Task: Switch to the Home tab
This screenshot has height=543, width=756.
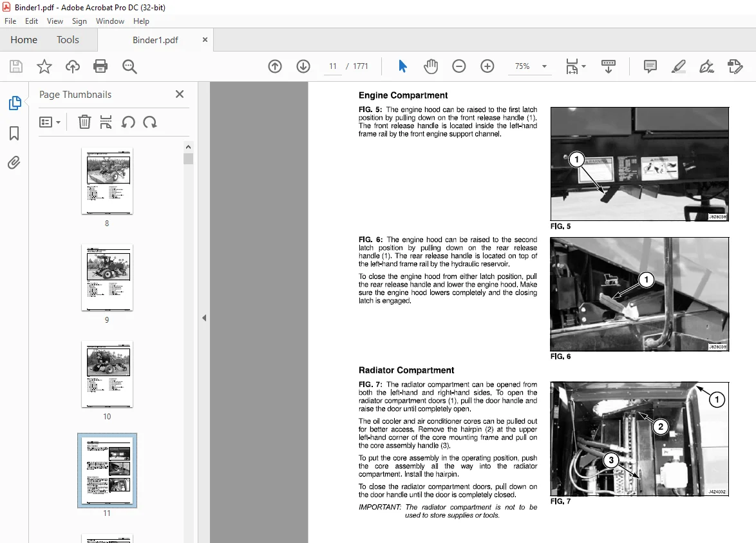Action: [x=24, y=39]
